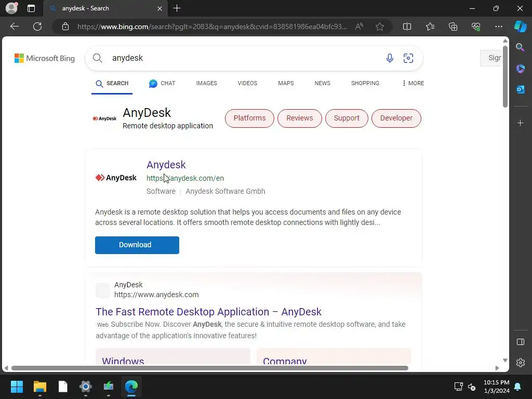Viewport: 532px width, 399px height.
Task: Click the Platforms pill button
Action: (x=249, y=118)
